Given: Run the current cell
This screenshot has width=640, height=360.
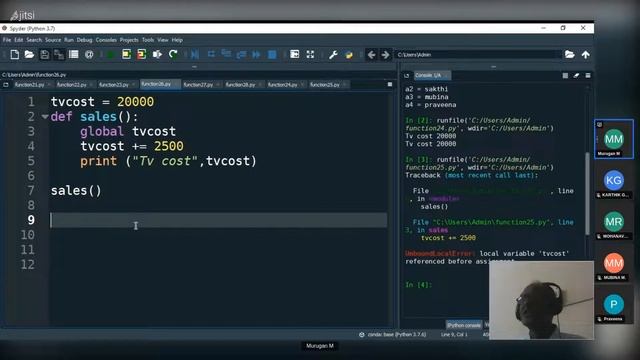Looking at the screenshot, I should click(126, 54).
